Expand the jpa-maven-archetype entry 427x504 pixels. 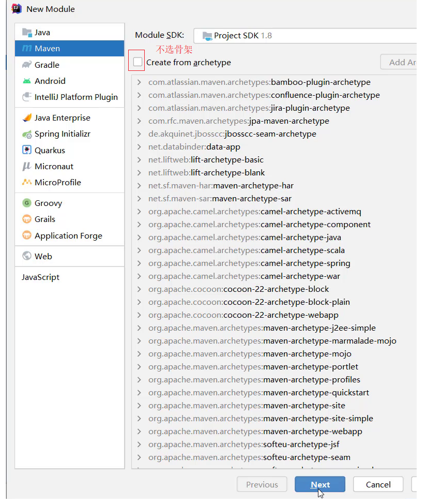coord(139,121)
